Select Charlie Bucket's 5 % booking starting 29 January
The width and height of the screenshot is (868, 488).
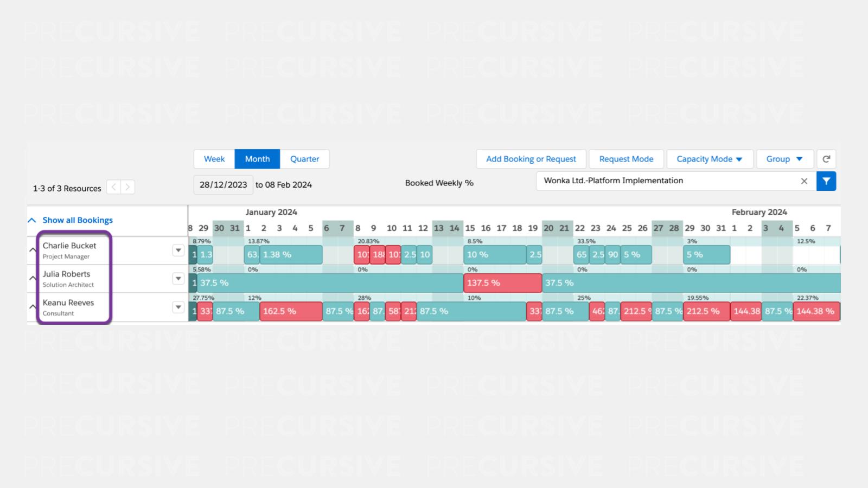(x=706, y=254)
